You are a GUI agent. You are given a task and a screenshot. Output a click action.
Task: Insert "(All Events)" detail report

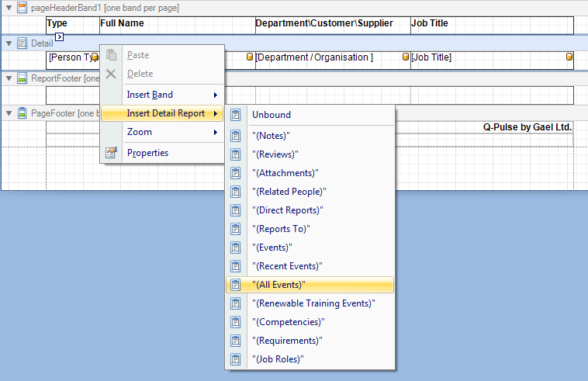click(310, 285)
